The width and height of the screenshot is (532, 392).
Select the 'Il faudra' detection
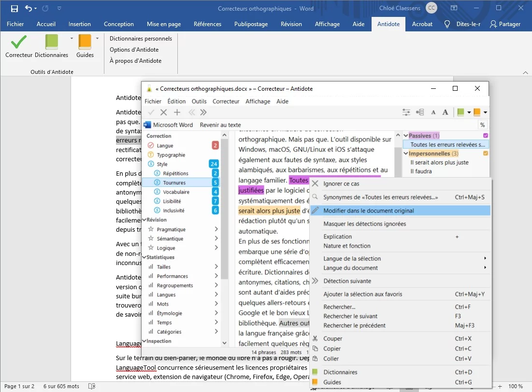[x=421, y=171]
